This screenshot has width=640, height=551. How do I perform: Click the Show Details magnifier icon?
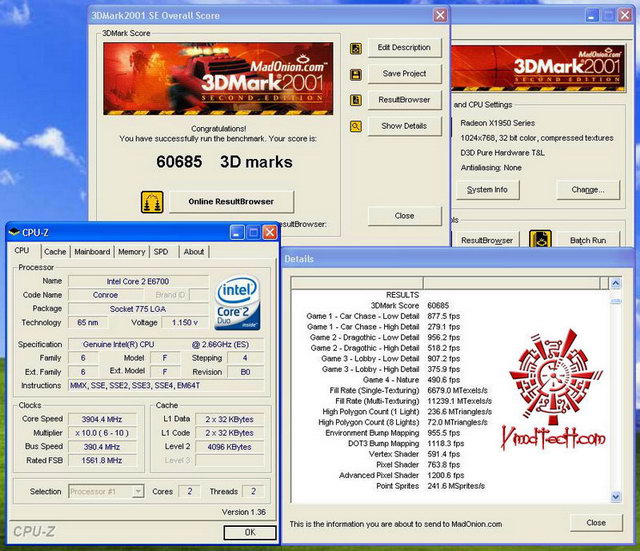point(356,127)
